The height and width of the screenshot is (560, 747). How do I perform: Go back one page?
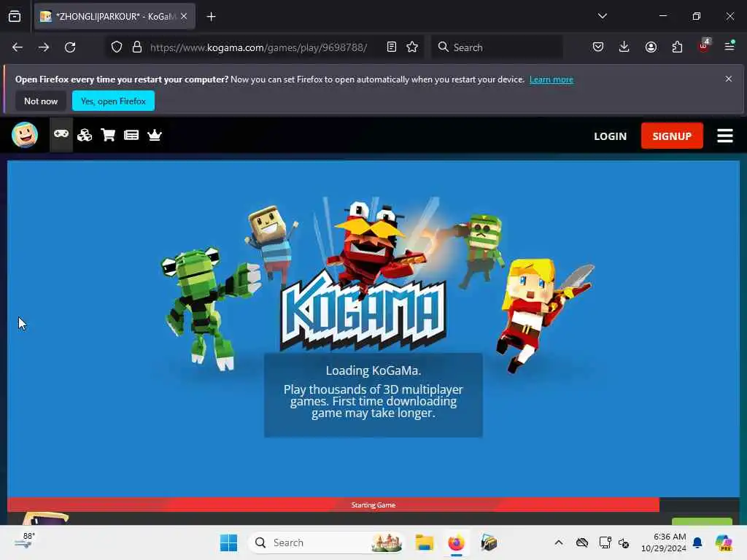pyautogui.click(x=18, y=47)
